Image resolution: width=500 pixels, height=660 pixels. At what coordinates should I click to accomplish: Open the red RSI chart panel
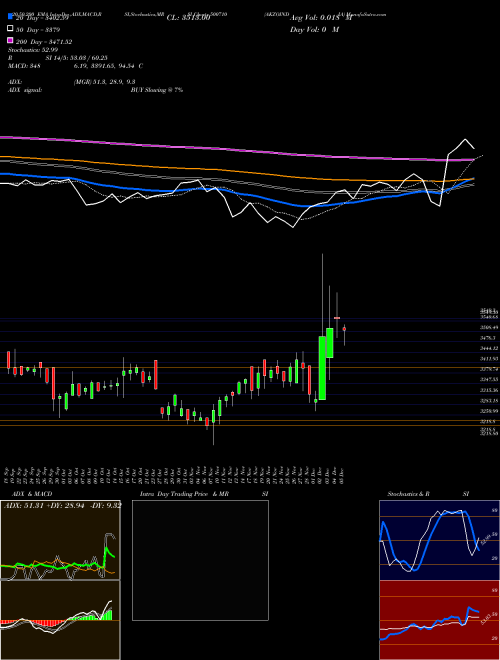coord(439,620)
